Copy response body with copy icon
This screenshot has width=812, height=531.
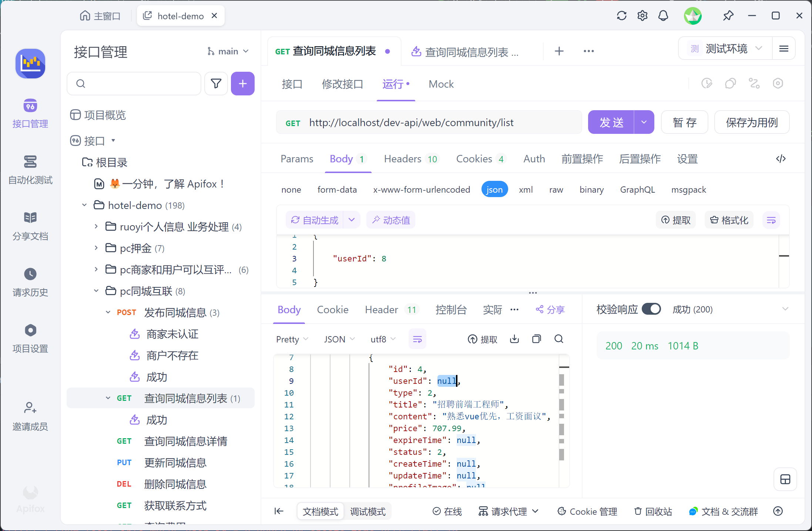[536, 339]
